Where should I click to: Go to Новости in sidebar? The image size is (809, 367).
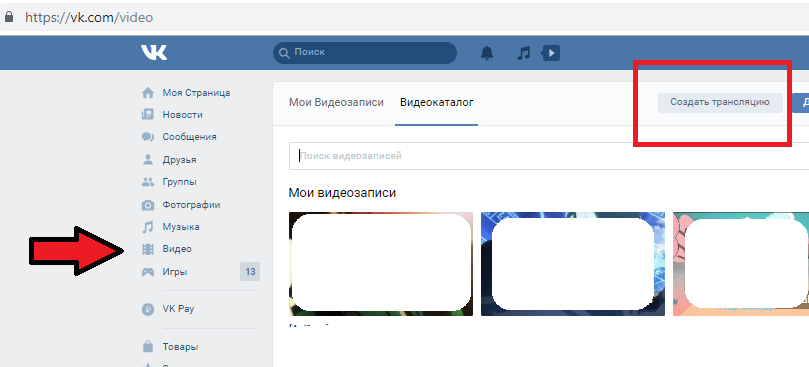pyautogui.click(x=182, y=115)
